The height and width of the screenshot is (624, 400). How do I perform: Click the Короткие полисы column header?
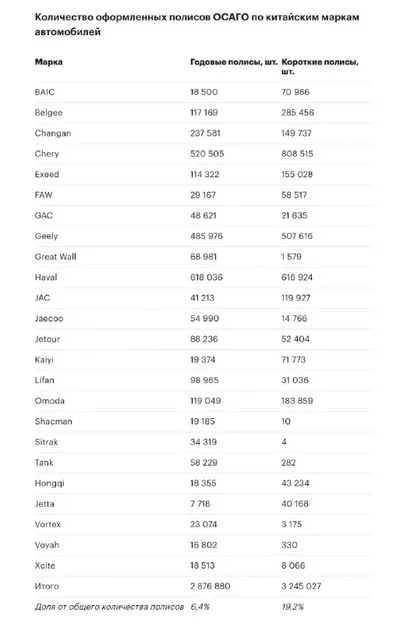coord(320,66)
